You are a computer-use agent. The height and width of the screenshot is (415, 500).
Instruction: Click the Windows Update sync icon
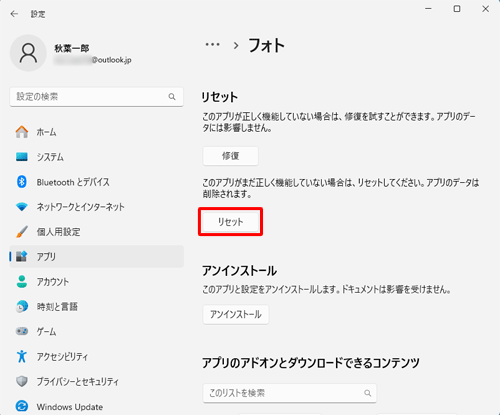(x=22, y=406)
